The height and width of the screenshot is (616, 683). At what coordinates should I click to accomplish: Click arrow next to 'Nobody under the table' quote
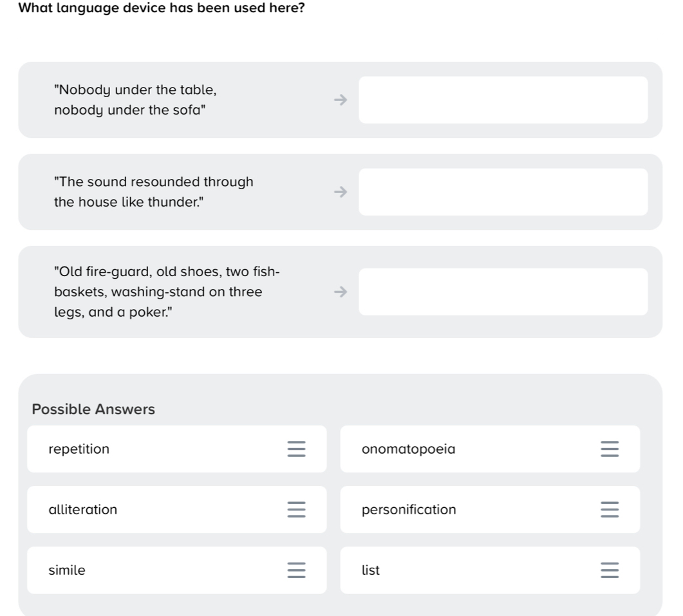coord(341,100)
